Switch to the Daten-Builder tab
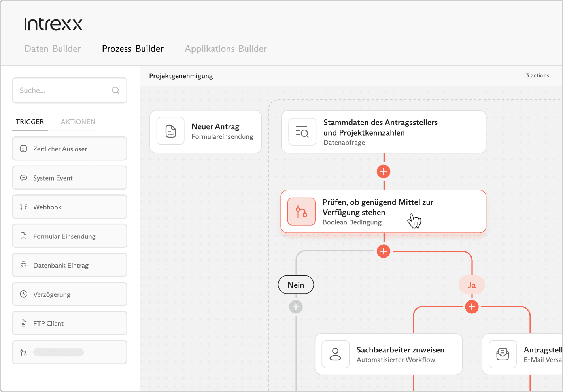 point(53,49)
